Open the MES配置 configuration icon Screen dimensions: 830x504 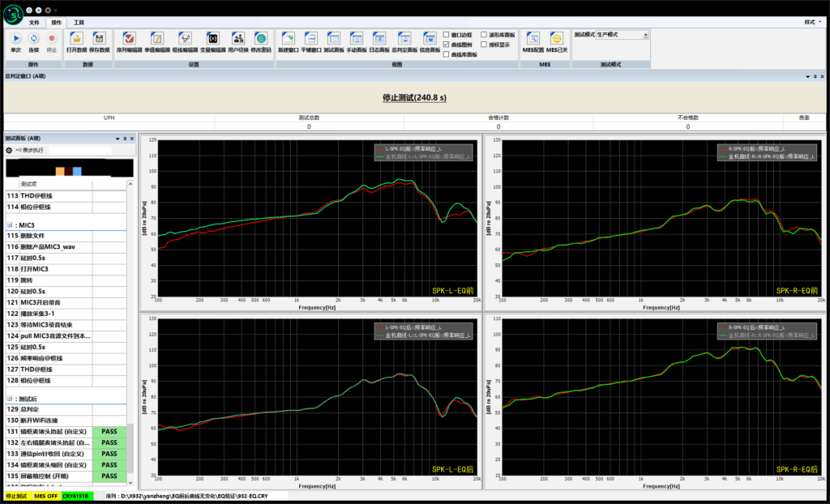click(533, 38)
